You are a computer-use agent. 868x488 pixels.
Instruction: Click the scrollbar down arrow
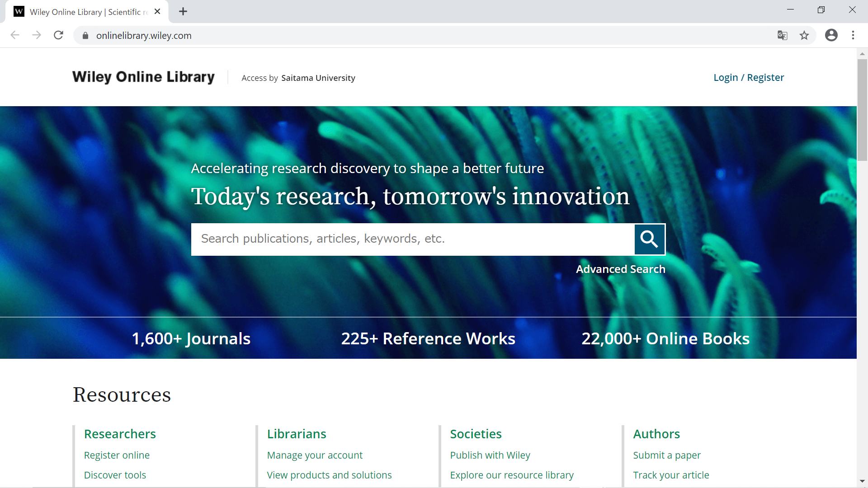[x=862, y=482]
